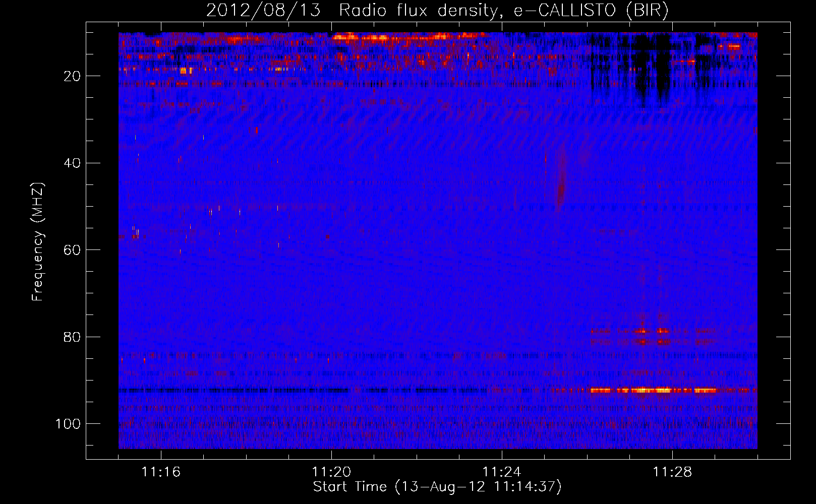Viewport: 816px width, 504px height.
Task: Click the 11:16 time tick label
Action: point(161,472)
